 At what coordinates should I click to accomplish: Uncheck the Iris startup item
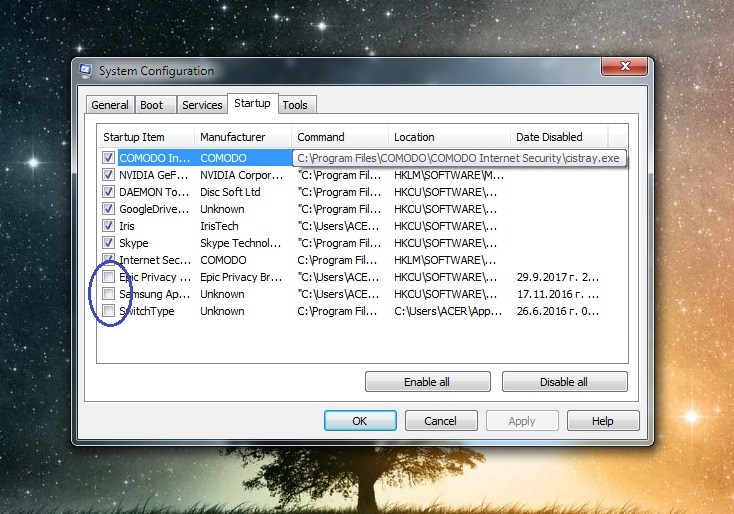109,226
